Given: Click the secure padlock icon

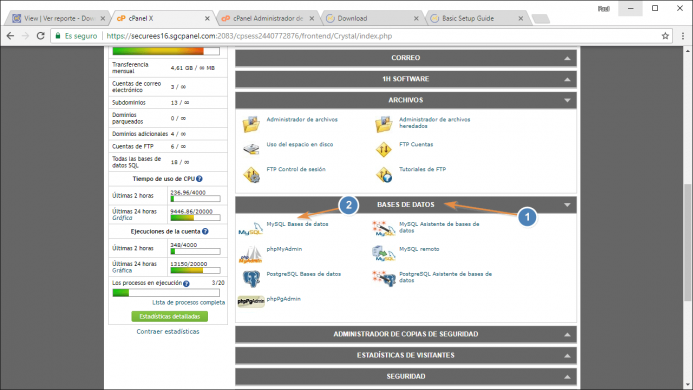Looking at the screenshot, I should 57,36.
